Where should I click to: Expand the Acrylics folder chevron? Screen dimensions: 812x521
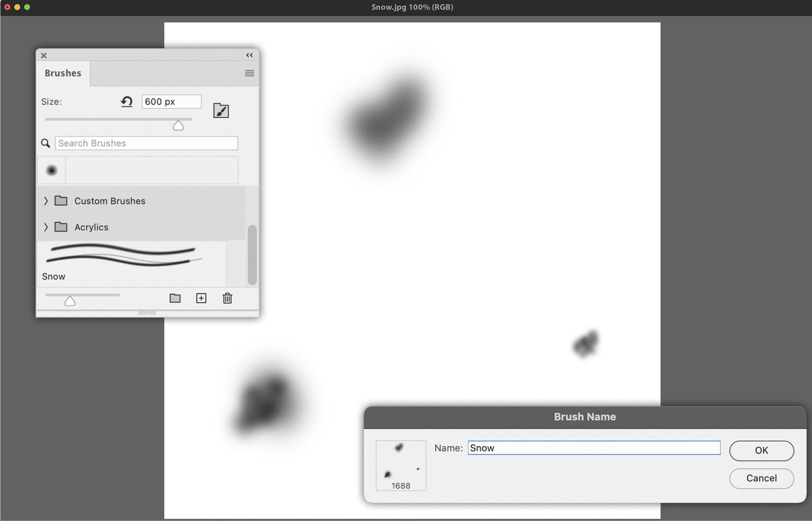46,227
